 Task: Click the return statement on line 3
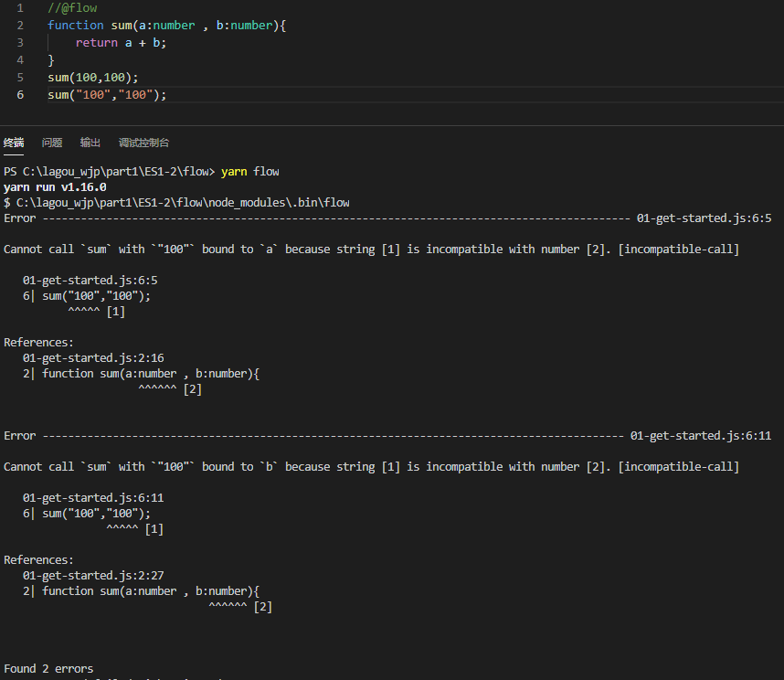(x=97, y=42)
